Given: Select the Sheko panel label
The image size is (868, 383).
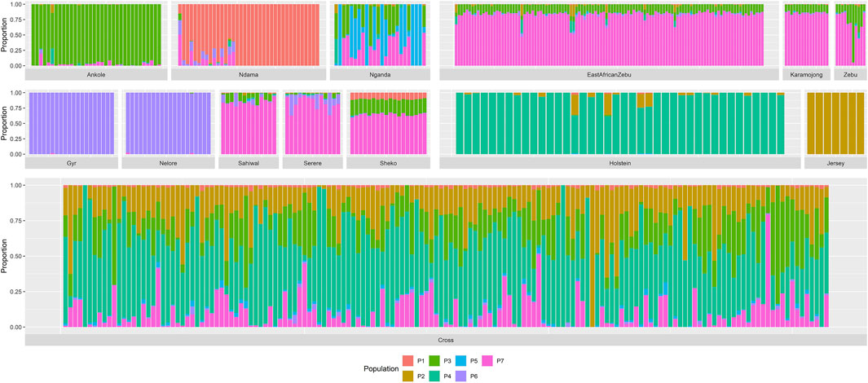Looking at the screenshot, I should 389,163.
